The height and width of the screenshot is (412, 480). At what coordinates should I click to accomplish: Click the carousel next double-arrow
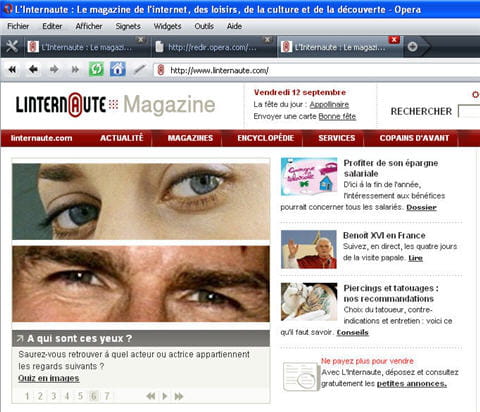pyautogui.click(x=179, y=396)
